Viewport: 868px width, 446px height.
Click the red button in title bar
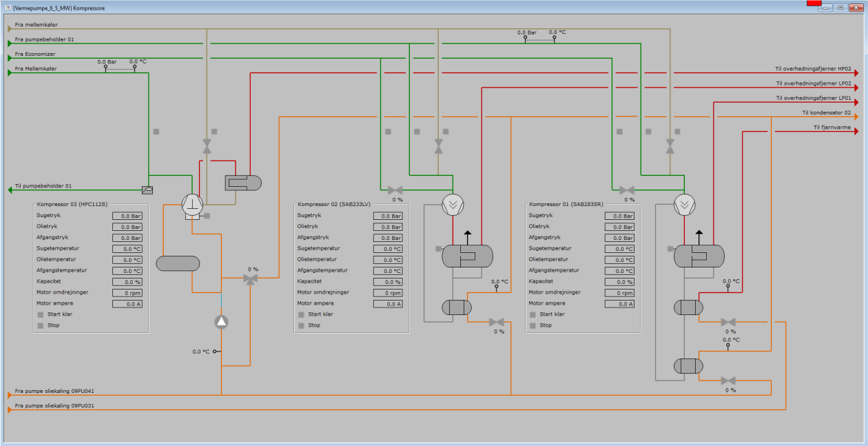[x=814, y=3]
